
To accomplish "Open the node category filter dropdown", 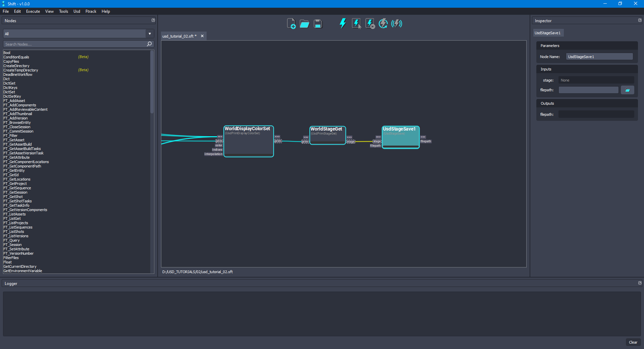I will [149, 34].
